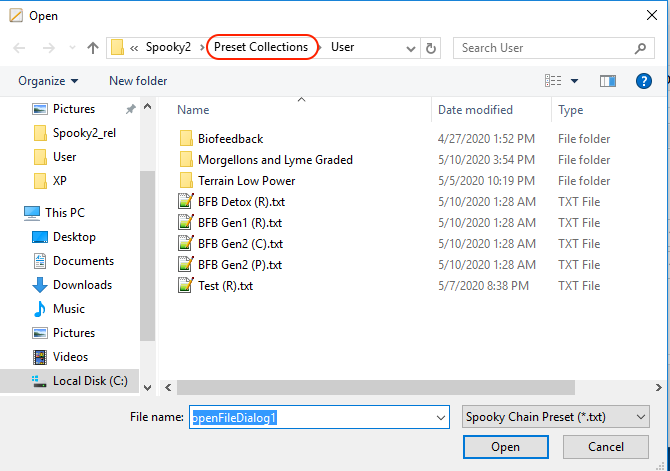
Task: Select Preset Collections in the path bar
Action: tap(260, 47)
